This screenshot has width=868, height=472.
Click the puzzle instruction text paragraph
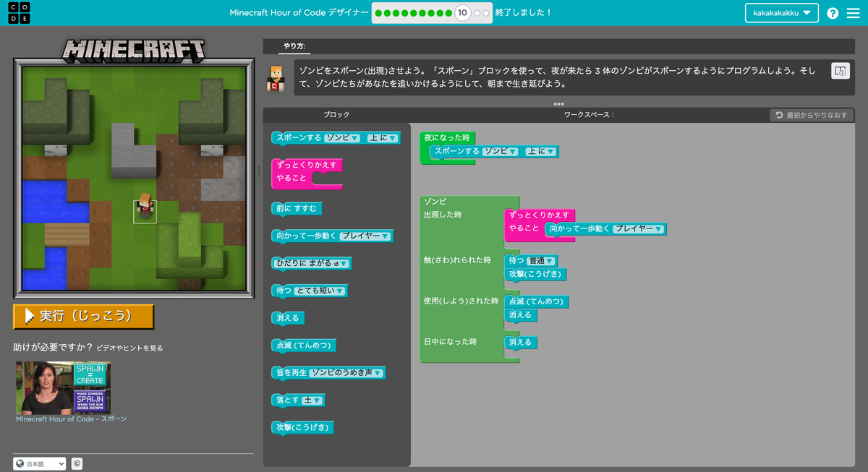tap(557, 77)
